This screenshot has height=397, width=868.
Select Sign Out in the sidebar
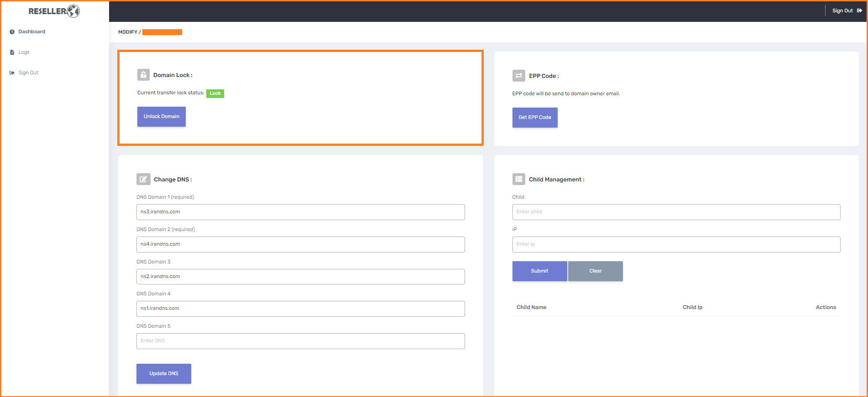coord(28,73)
